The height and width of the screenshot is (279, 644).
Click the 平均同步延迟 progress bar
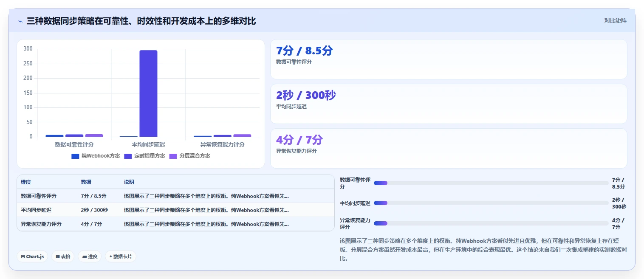491,203
